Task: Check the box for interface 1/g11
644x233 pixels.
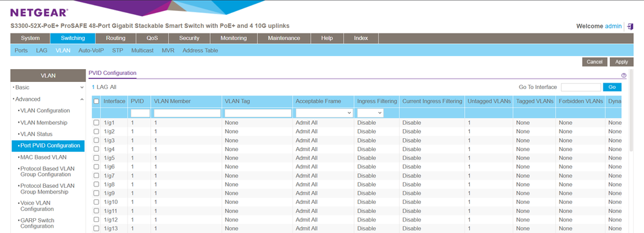Action: click(x=96, y=211)
